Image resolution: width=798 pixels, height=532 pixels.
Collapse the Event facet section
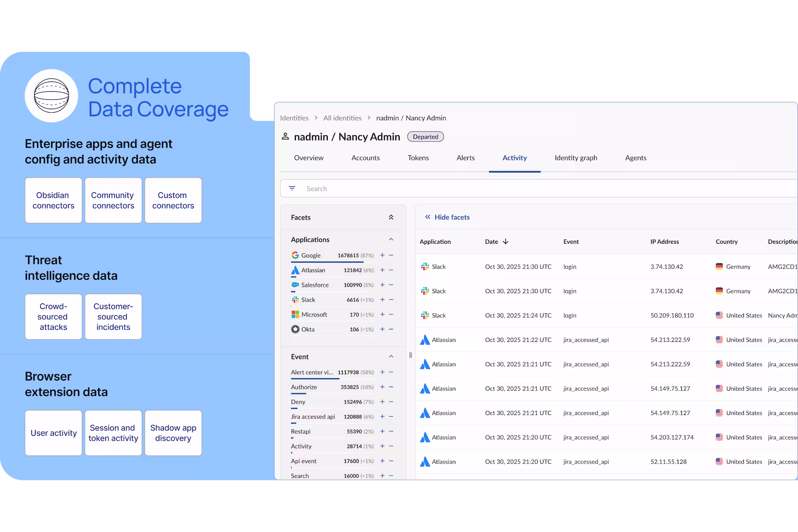click(x=391, y=356)
